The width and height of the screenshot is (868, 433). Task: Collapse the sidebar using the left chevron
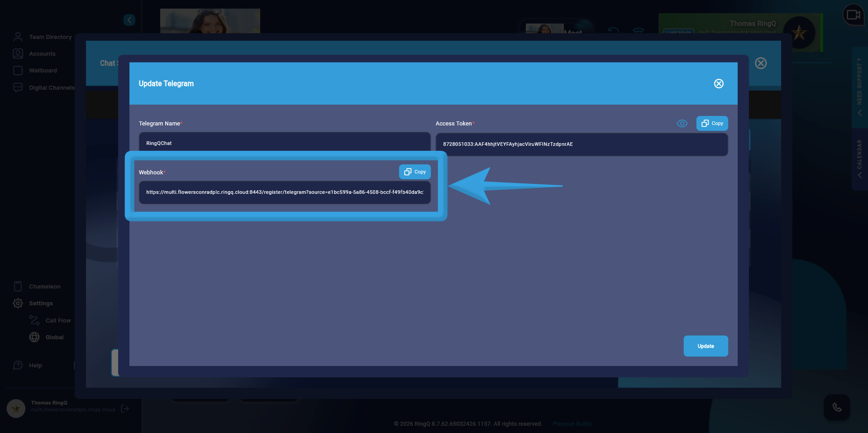pyautogui.click(x=129, y=20)
